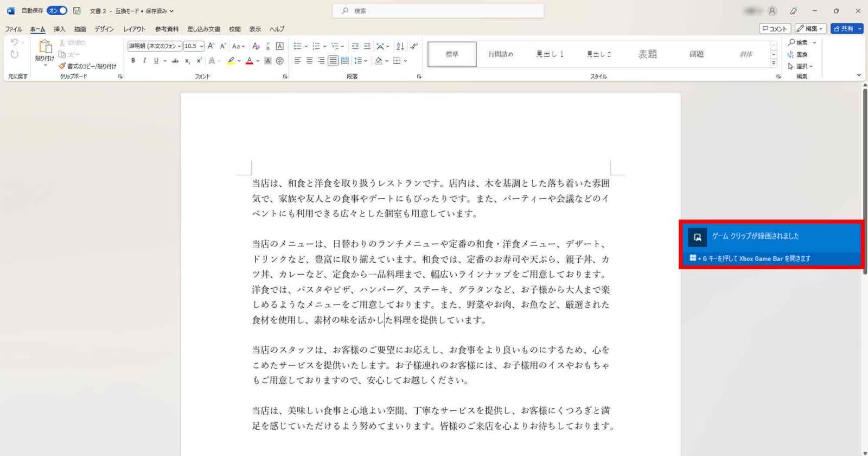Align text to the left
Screen dimensions: 868x456
point(297,61)
